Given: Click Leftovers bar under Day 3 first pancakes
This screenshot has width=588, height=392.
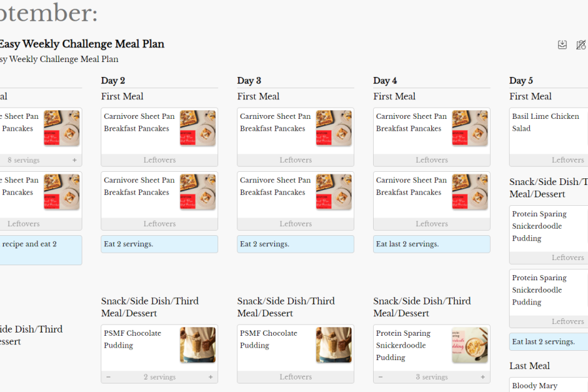Looking at the screenshot, I should coord(295,160).
